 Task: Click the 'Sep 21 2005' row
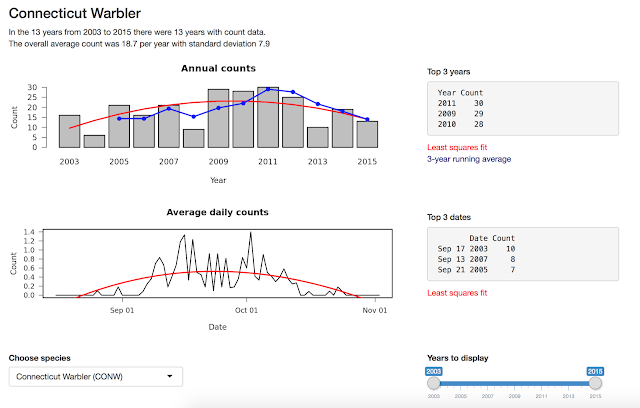[476, 270]
